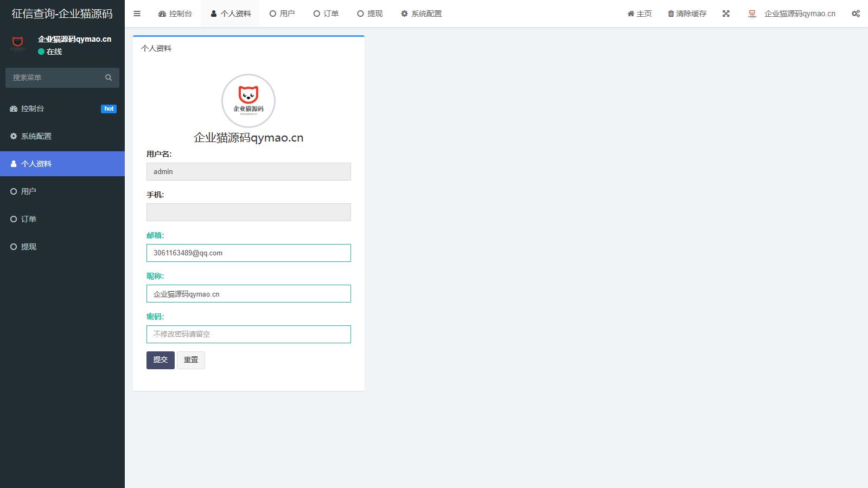The image size is (868, 488).
Task: Switch to the 系统配置 tab
Action: click(x=421, y=14)
